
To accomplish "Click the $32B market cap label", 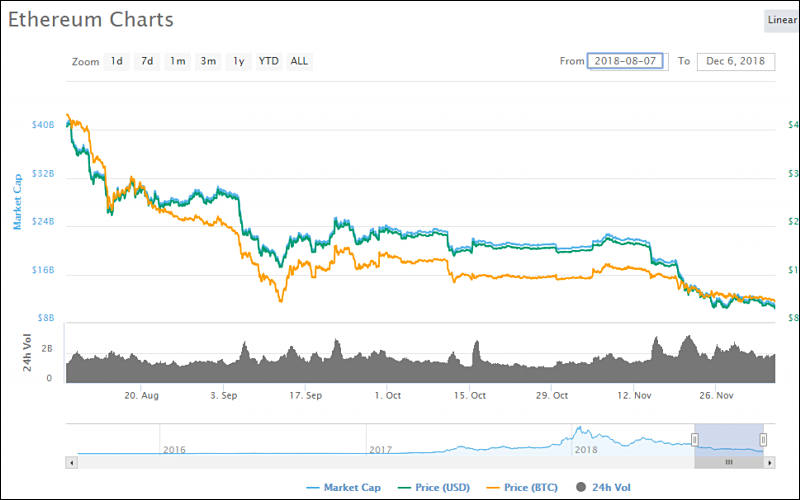I will click(43, 174).
